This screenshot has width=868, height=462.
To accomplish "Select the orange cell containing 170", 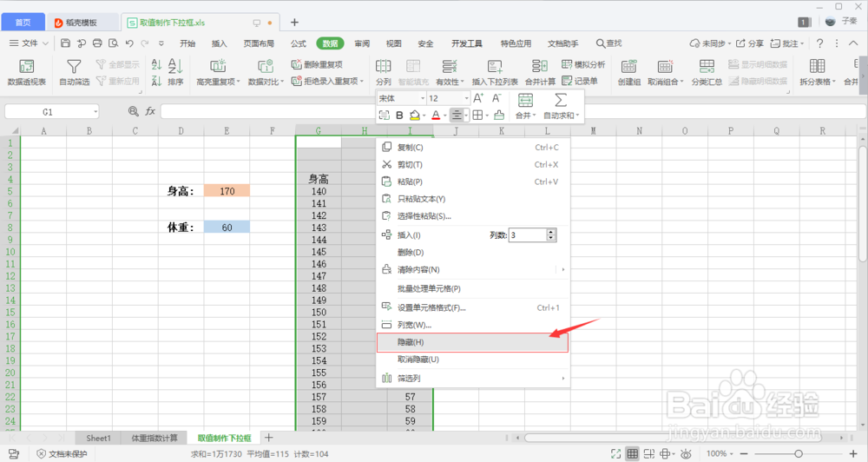I will 227,191.
